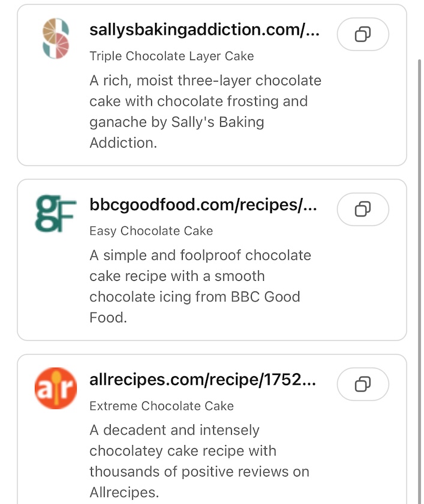424x504 pixels.
Task: Click the Sally's Baking Addiction favicon
Action: pyautogui.click(x=56, y=38)
